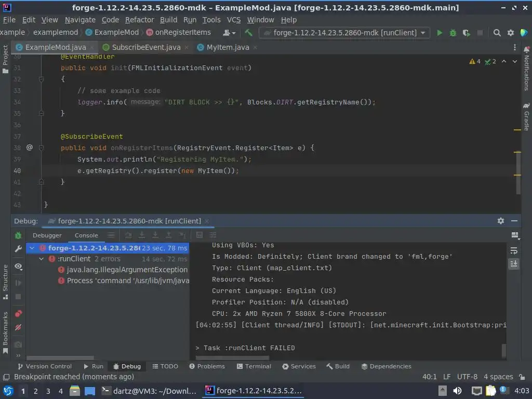This screenshot has width=532, height=399.
Task: Open the Build menu
Action: (169, 20)
